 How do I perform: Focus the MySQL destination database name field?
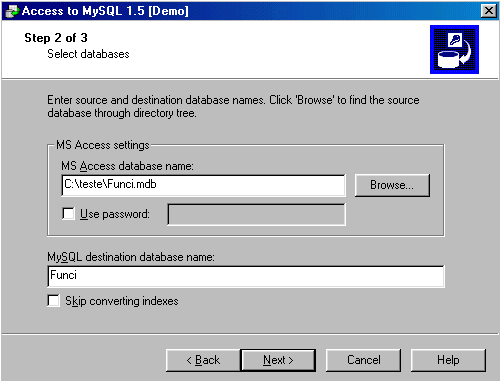(x=246, y=276)
